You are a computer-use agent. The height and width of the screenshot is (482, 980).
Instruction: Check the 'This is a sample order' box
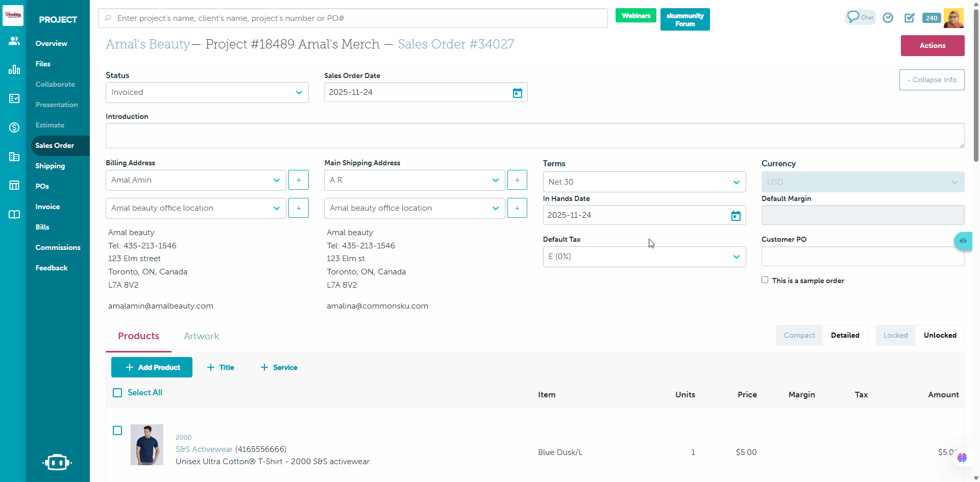point(765,280)
